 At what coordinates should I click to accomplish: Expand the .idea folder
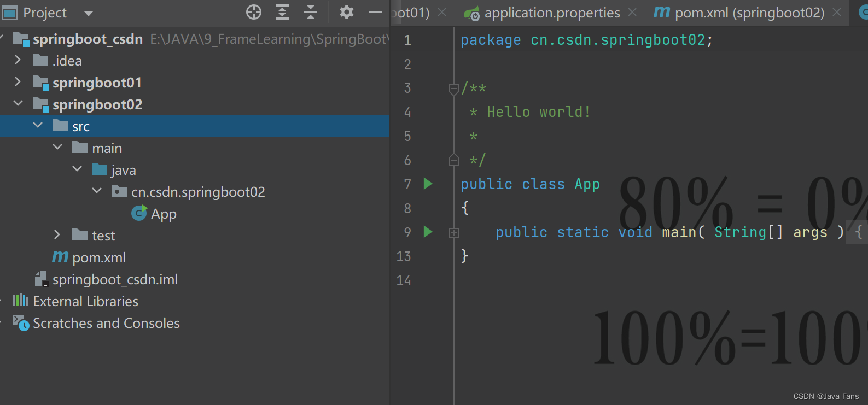click(x=18, y=60)
